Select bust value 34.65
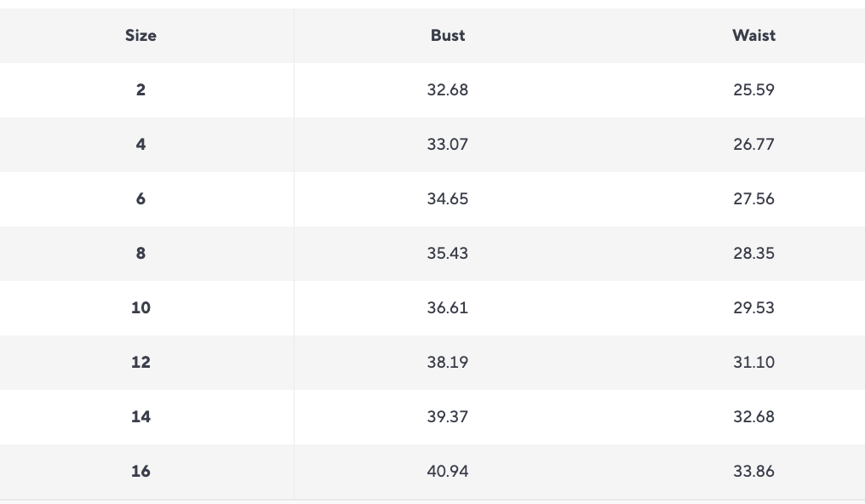The width and height of the screenshot is (865, 504). click(x=448, y=199)
